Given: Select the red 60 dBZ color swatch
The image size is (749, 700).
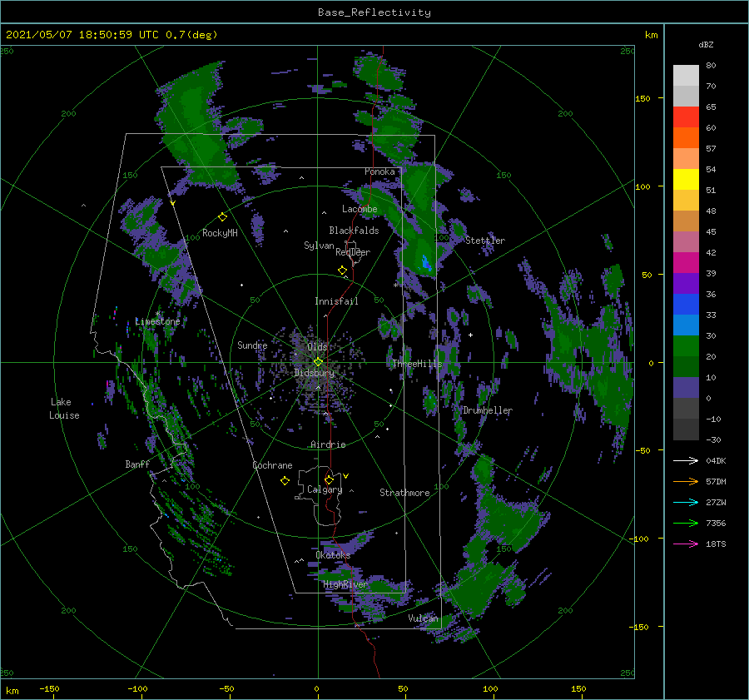Looking at the screenshot, I should point(686,117).
